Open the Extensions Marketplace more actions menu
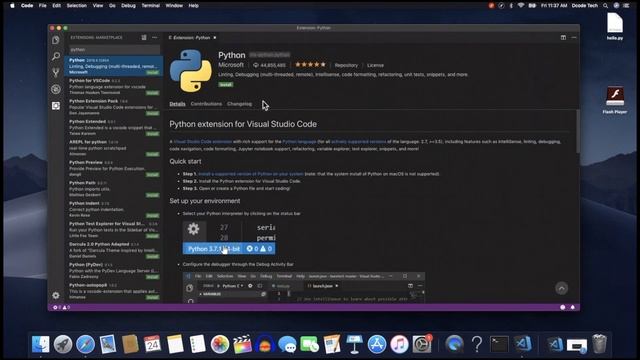This screenshot has height=360, width=640. (155, 37)
